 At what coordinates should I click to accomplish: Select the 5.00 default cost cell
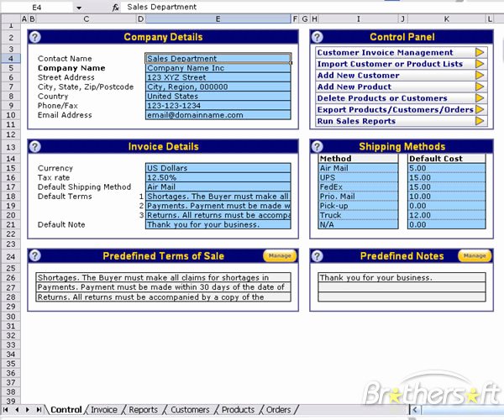(447, 168)
